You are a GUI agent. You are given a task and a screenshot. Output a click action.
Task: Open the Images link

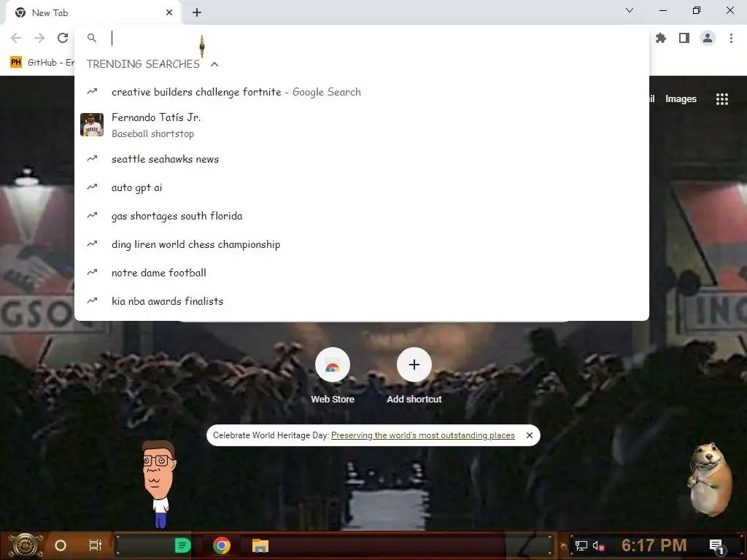(x=681, y=99)
